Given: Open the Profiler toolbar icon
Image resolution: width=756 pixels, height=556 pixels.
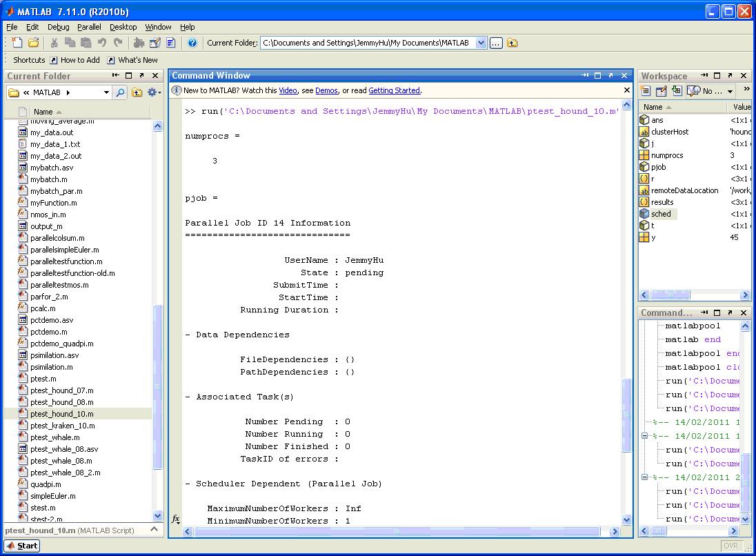Looking at the screenshot, I should coord(171,43).
